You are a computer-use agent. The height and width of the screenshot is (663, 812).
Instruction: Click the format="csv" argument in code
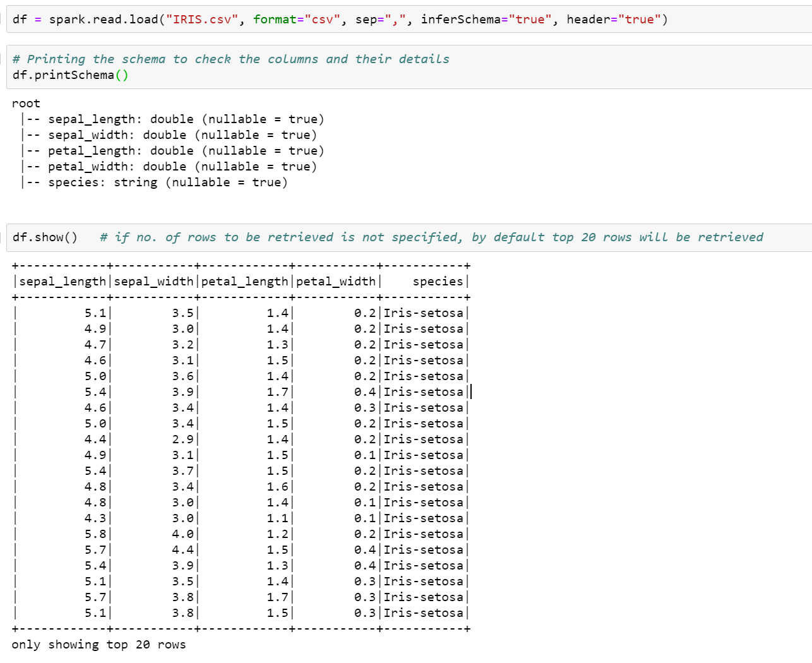(x=297, y=20)
